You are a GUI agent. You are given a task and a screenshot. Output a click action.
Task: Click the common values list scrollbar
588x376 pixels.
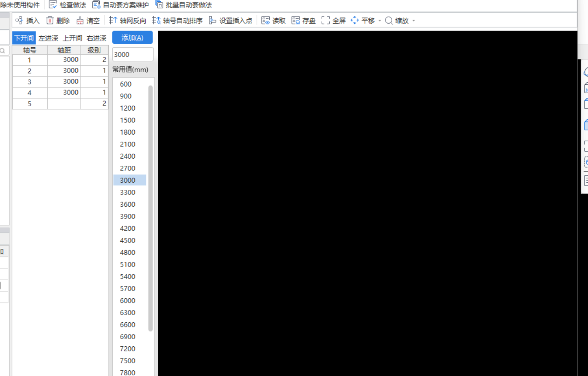150,208
